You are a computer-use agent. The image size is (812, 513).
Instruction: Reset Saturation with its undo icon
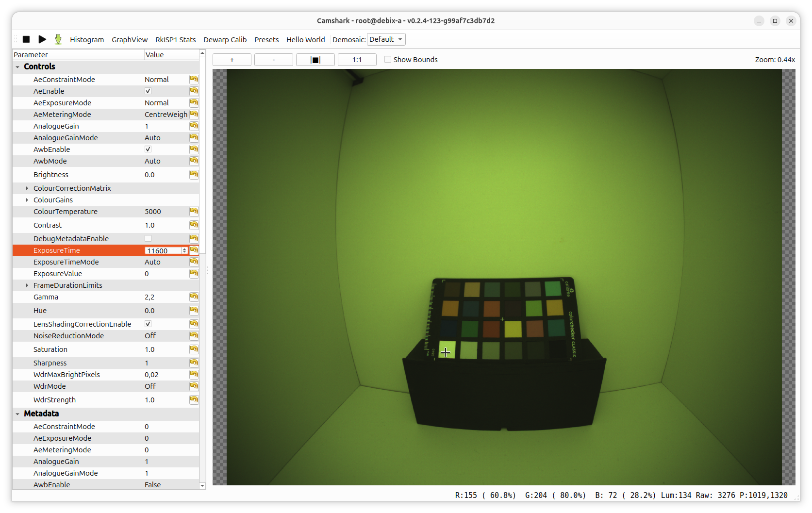click(x=194, y=349)
